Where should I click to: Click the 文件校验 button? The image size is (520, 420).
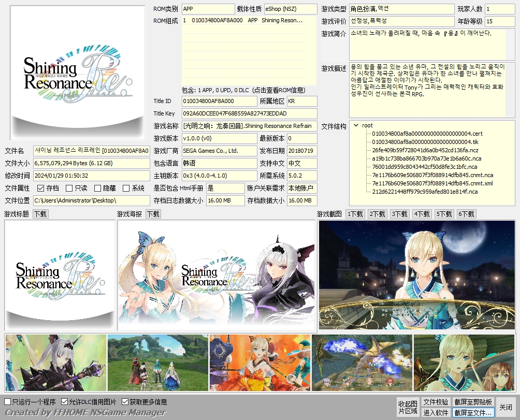pyautogui.click(x=436, y=402)
